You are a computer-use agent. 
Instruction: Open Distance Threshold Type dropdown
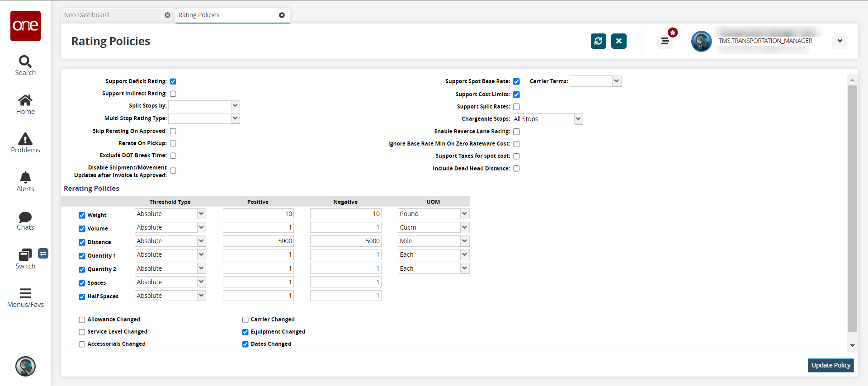coord(201,241)
